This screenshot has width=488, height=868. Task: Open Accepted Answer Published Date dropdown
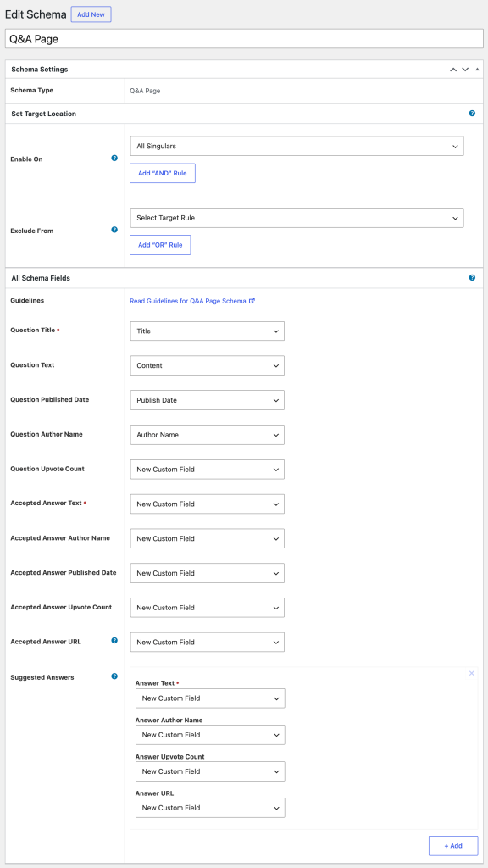[208, 573]
